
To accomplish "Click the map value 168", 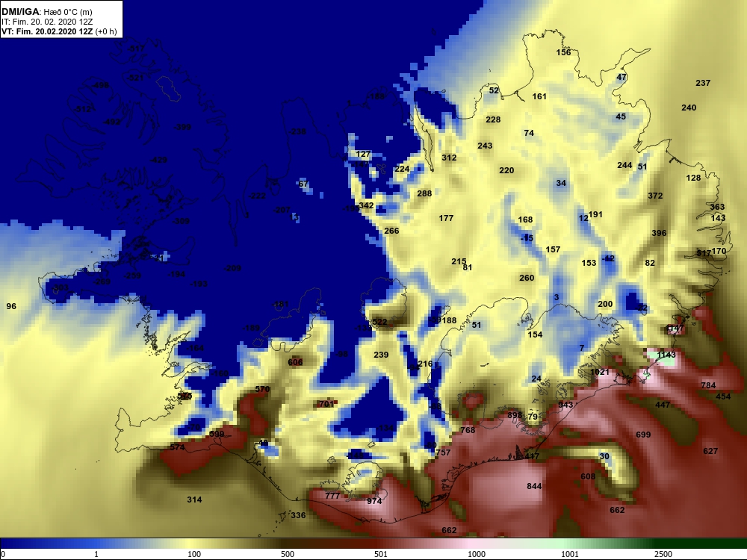I will (x=525, y=220).
